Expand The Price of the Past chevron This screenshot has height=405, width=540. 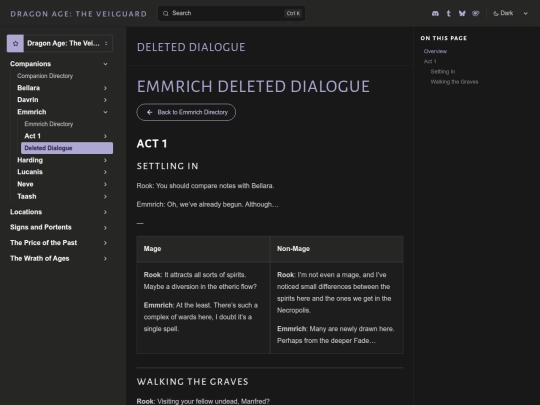coord(105,243)
